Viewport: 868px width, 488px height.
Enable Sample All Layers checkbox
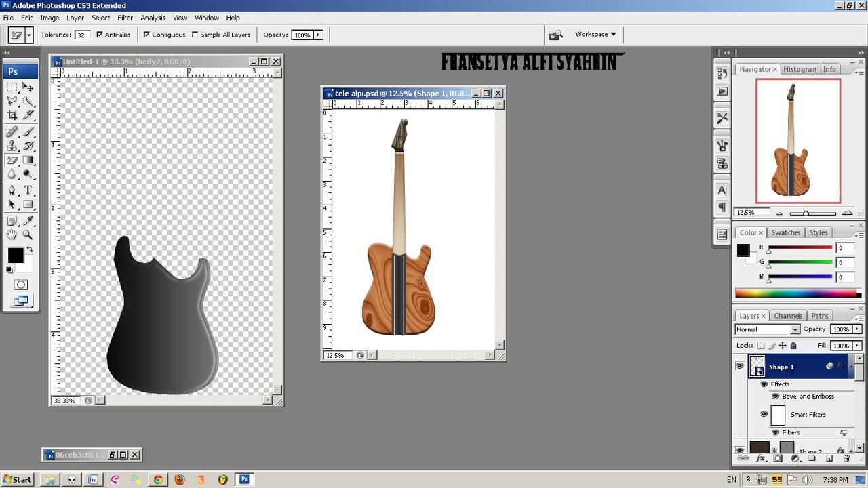(x=195, y=35)
